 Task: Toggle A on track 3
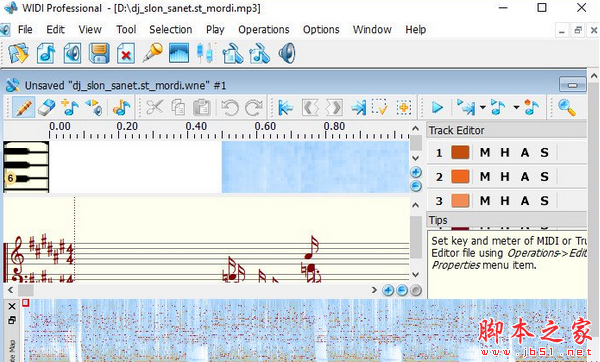[x=525, y=201]
